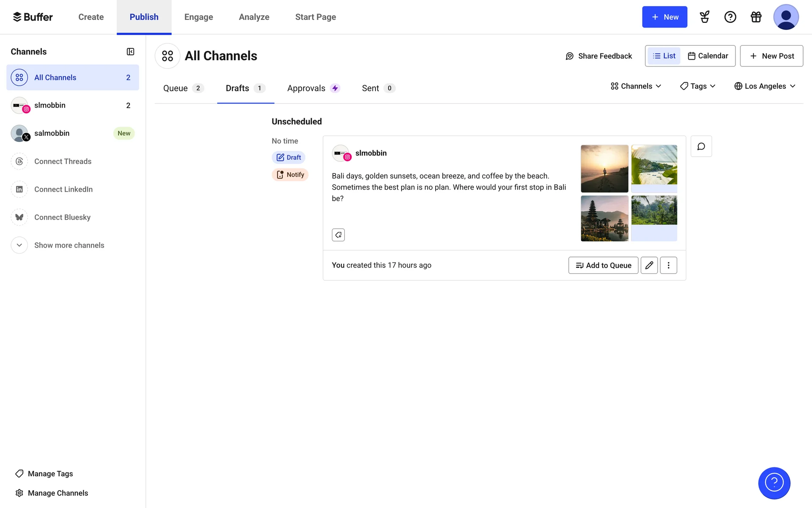The image size is (812, 508).
Task: Open the three-dot more options menu
Action: click(668, 265)
